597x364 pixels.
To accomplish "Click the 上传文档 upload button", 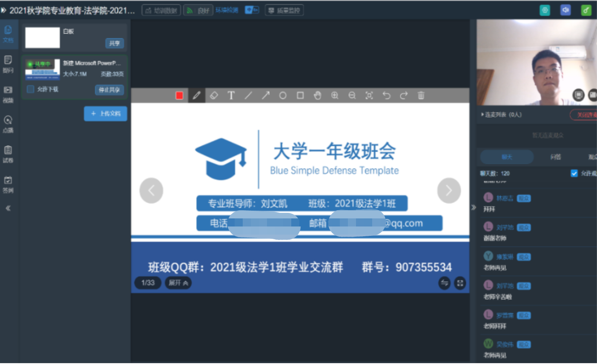I will pyautogui.click(x=106, y=114).
